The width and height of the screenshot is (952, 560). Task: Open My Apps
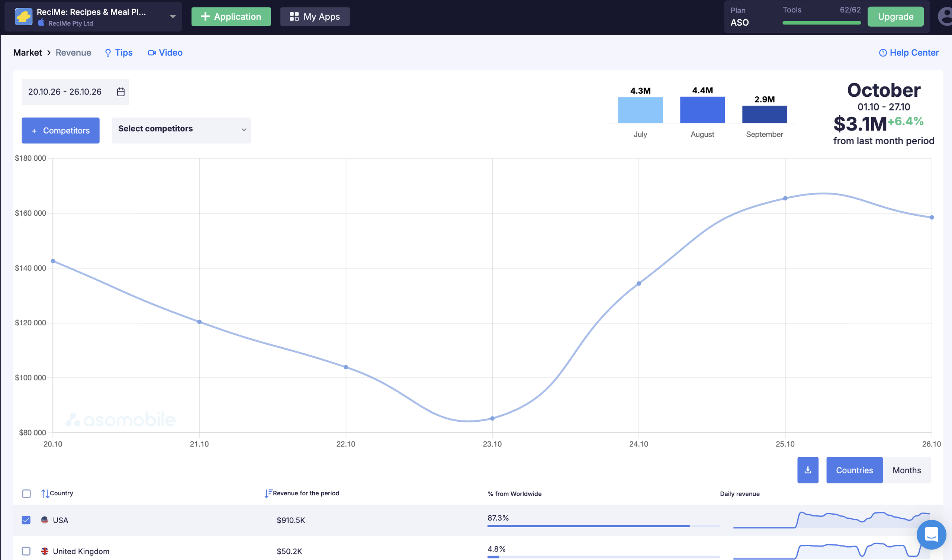tap(315, 17)
